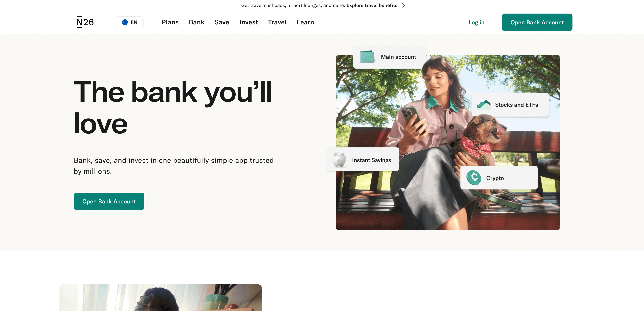Open the Travel menu
Viewport: 644px width, 311px height.
(x=277, y=22)
